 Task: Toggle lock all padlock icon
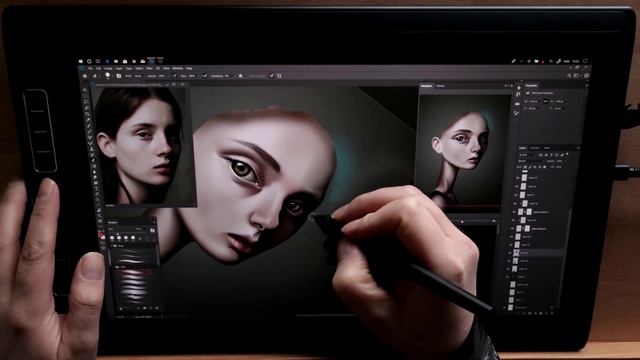[545, 167]
